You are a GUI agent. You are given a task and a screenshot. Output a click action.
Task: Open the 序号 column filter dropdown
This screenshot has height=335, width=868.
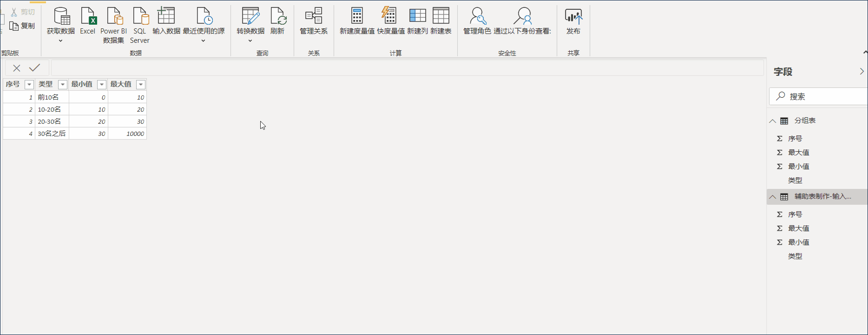click(x=29, y=85)
